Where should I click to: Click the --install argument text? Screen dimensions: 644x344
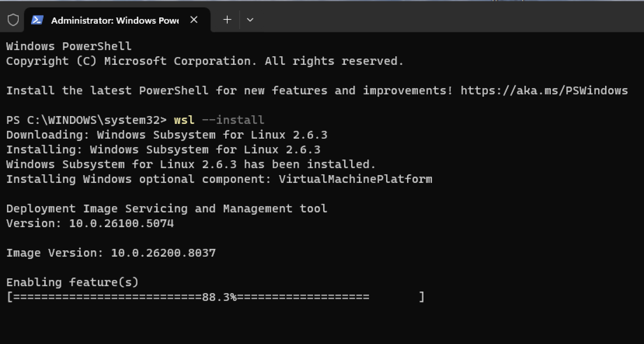pyautogui.click(x=233, y=120)
